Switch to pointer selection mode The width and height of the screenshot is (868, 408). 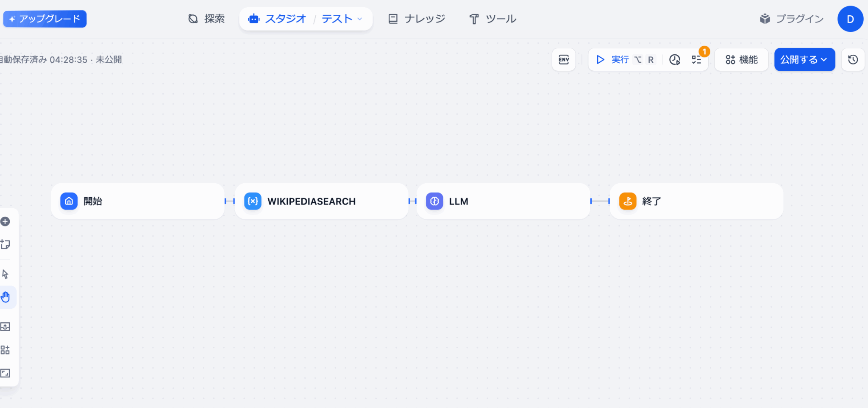click(x=6, y=274)
